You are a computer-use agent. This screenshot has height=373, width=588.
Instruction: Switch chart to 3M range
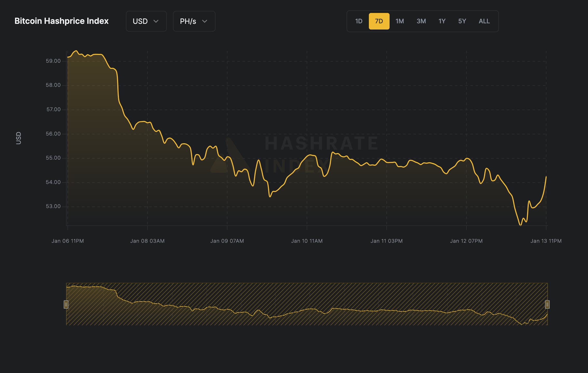click(x=421, y=21)
